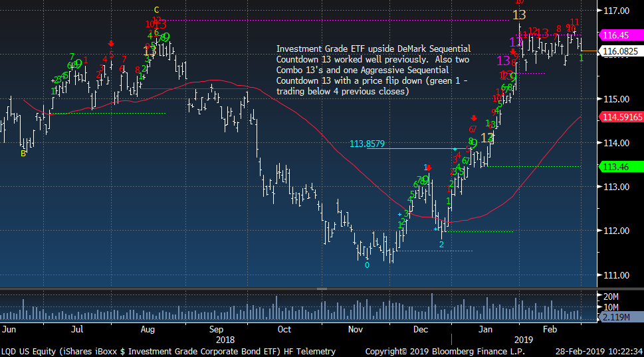Click the Feb month label
The image size is (644, 357).
point(550,330)
